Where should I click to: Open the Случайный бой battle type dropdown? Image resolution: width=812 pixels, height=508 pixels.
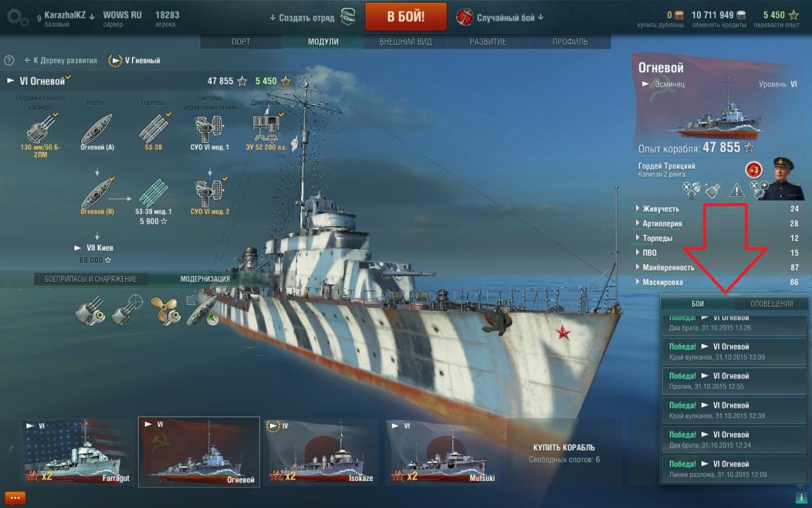coord(501,17)
